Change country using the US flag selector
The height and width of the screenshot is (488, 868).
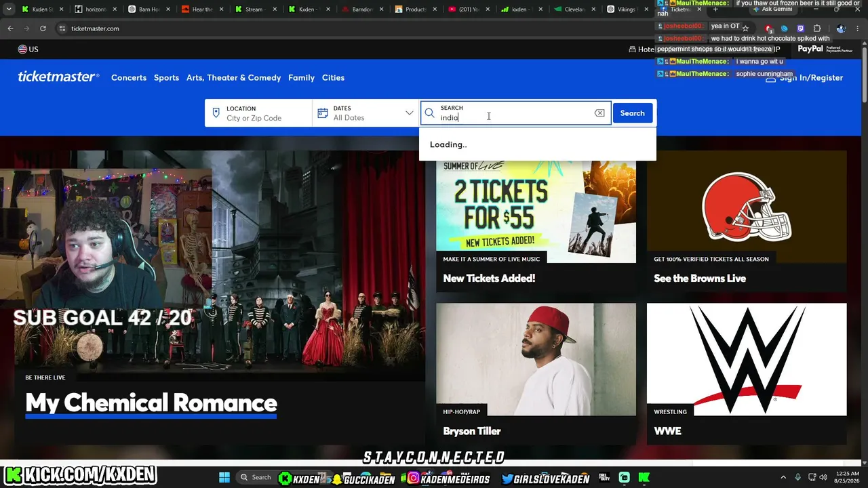click(x=28, y=49)
